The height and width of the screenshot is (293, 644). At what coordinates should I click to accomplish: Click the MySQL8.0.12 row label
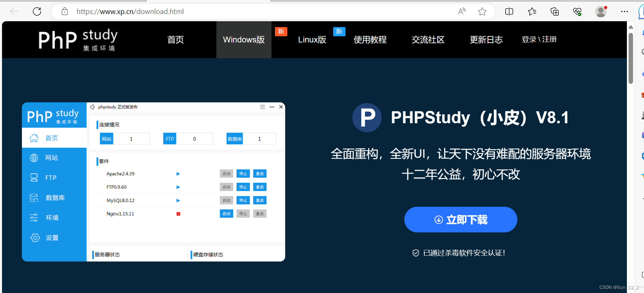tap(121, 200)
